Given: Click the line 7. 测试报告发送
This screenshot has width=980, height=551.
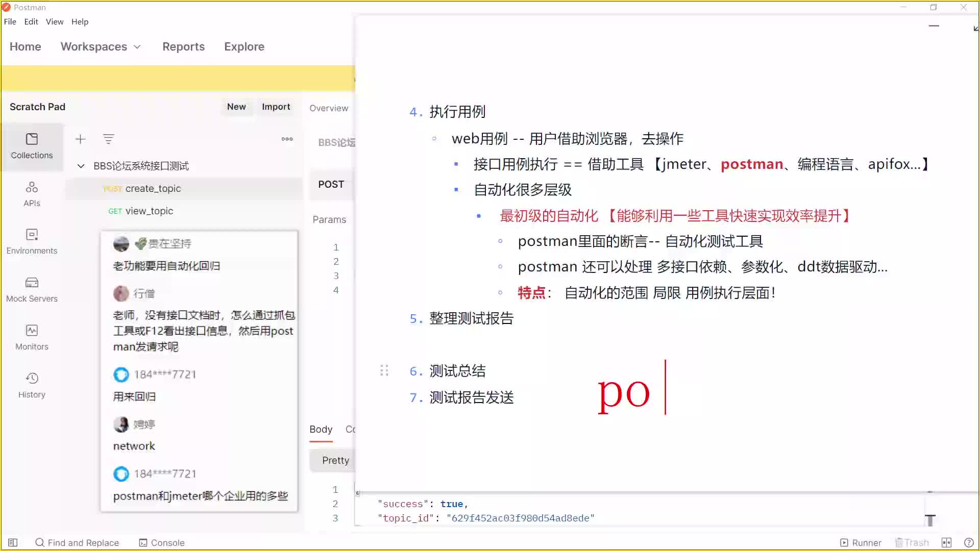Looking at the screenshot, I should pos(461,397).
